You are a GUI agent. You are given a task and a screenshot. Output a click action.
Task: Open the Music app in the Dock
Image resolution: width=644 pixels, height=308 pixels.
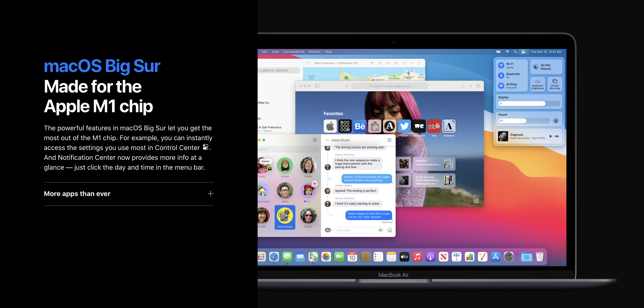coord(417,257)
